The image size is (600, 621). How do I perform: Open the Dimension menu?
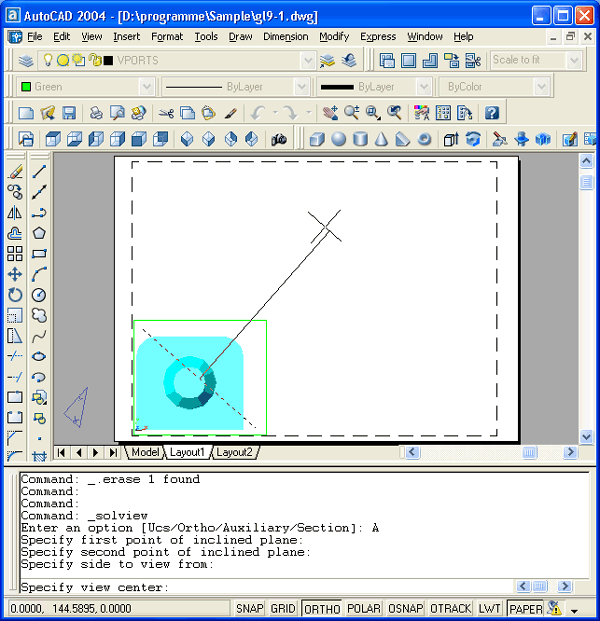click(x=285, y=36)
